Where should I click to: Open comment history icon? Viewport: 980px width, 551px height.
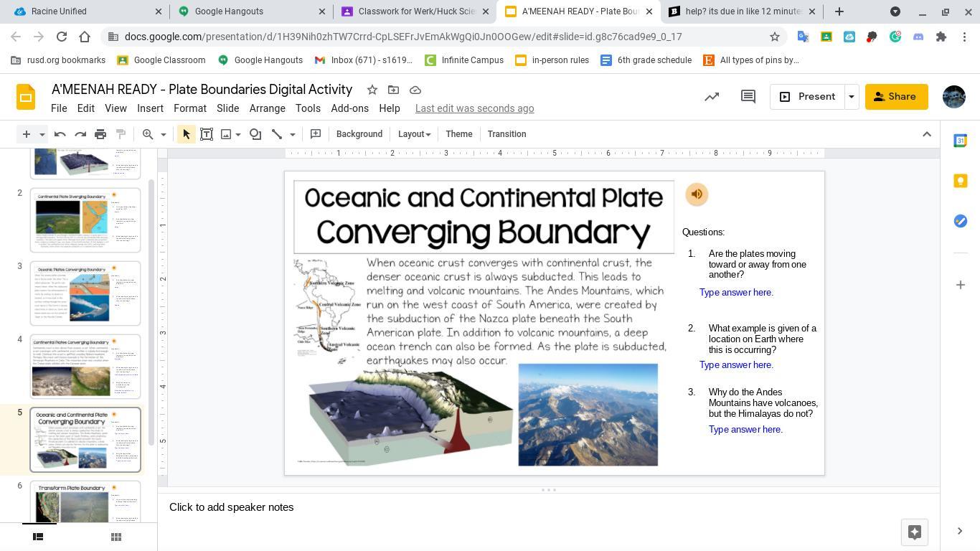point(748,97)
